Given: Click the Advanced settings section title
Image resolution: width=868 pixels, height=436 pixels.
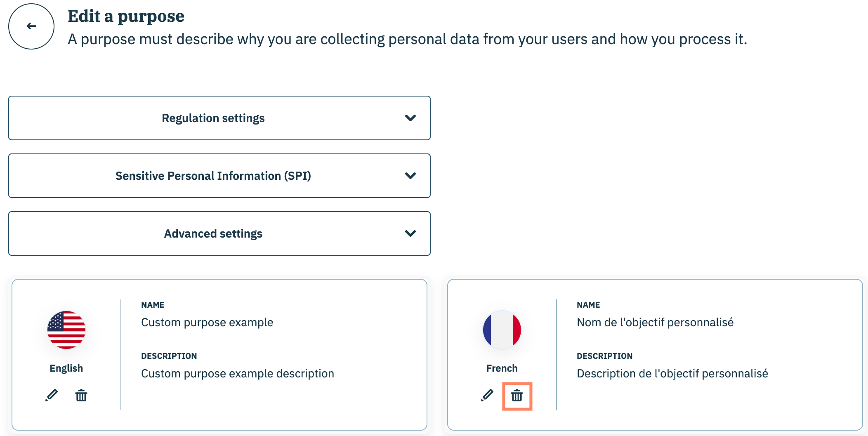Looking at the screenshot, I should tap(213, 234).
